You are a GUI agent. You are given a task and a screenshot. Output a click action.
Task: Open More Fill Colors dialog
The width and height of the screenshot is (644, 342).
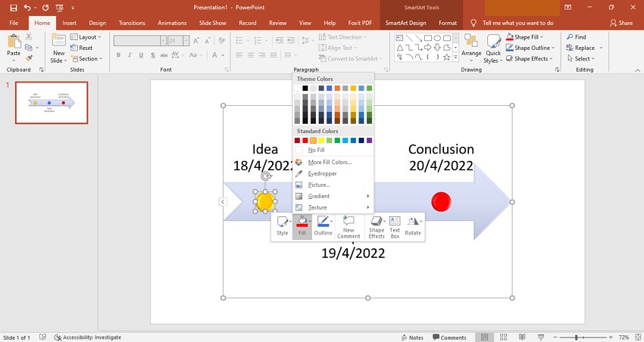coord(330,162)
